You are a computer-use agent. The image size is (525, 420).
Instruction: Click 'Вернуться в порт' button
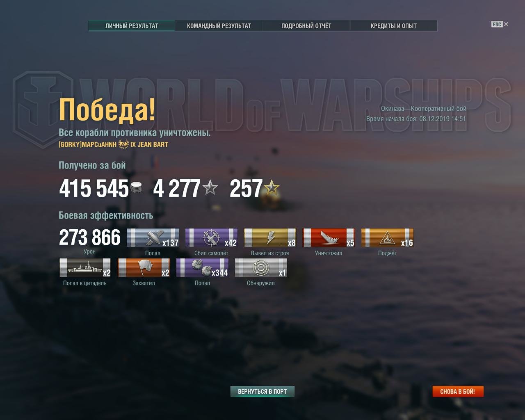coord(262,391)
